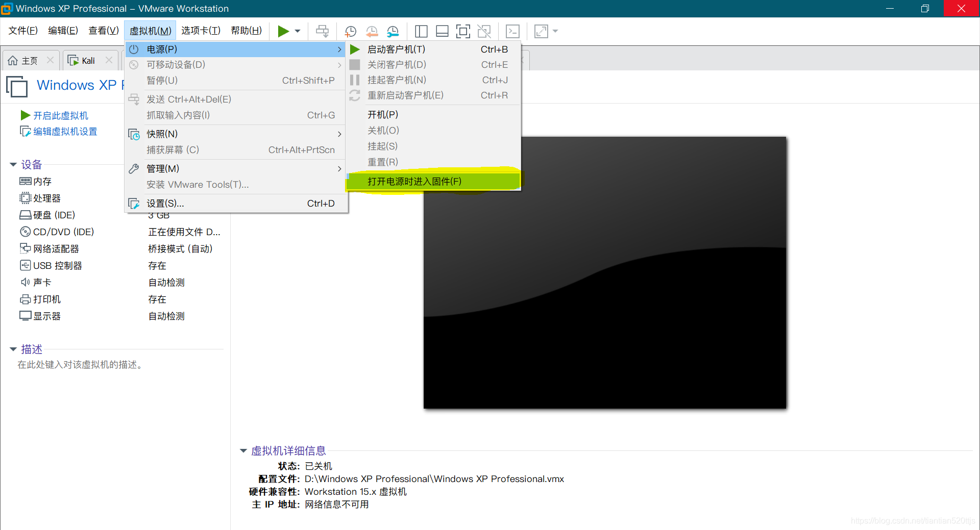The height and width of the screenshot is (530, 980).
Task: Click the black VM screen preview thumbnail
Action: click(605, 272)
